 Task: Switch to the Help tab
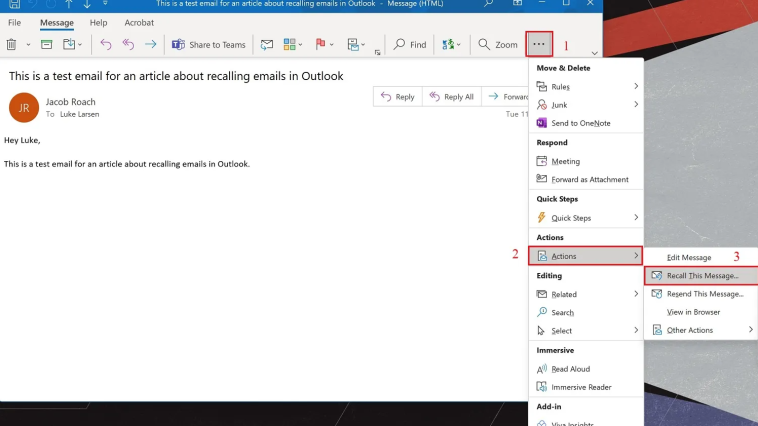pyautogui.click(x=98, y=22)
